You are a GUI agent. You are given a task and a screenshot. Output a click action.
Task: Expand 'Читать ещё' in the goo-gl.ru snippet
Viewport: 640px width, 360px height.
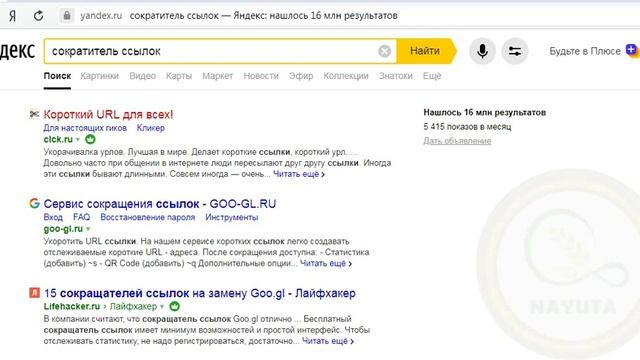326,263
